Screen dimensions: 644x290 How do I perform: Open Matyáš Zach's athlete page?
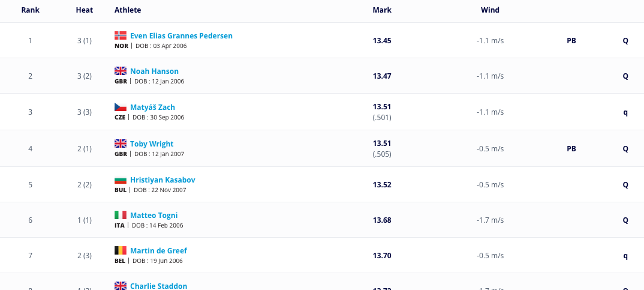click(152, 107)
